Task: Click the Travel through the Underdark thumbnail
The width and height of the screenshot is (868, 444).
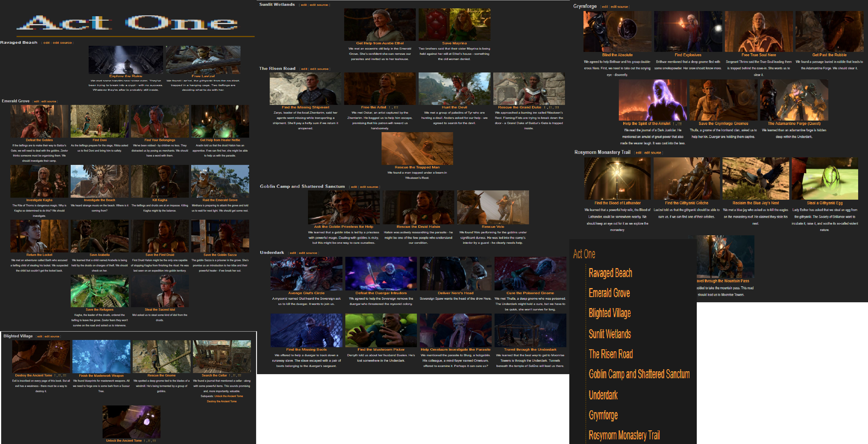Action: [530, 330]
